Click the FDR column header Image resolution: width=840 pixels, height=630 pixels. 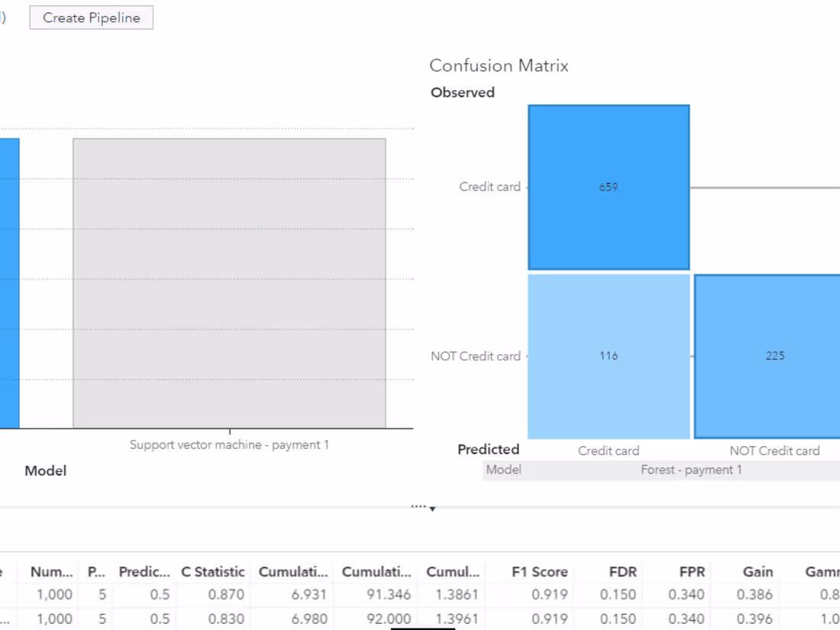(622, 571)
